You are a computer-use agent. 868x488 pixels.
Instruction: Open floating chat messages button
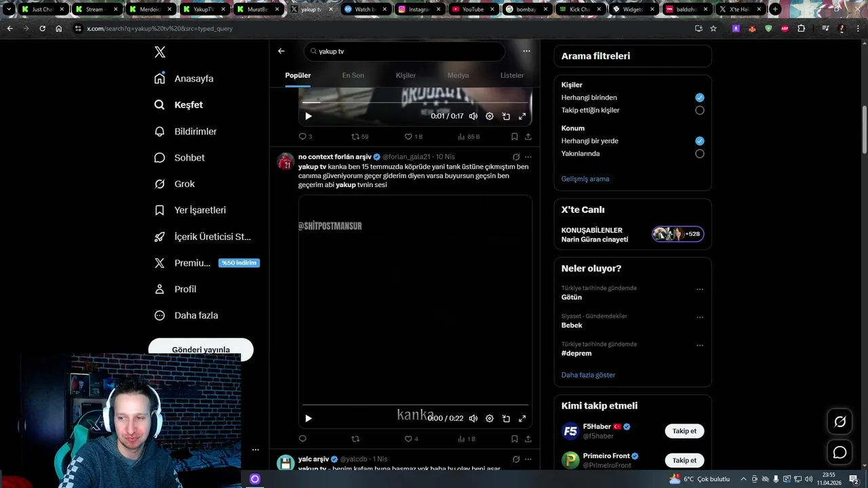click(840, 452)
